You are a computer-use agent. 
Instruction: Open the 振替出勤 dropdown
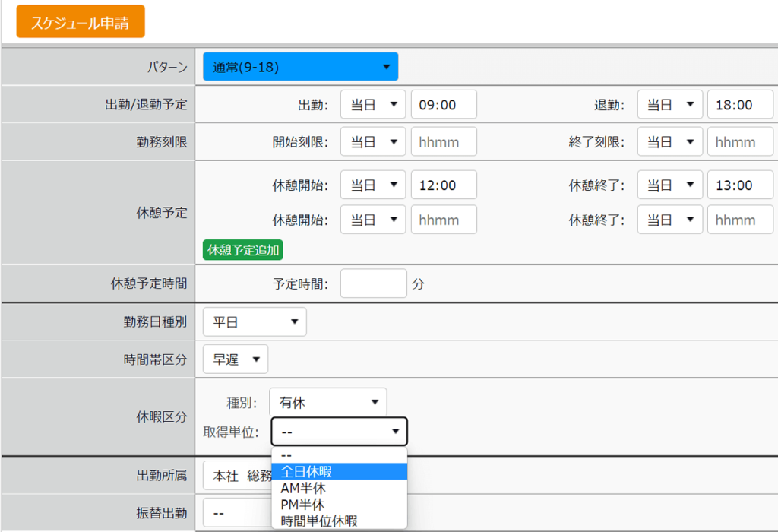pos(236,514)
